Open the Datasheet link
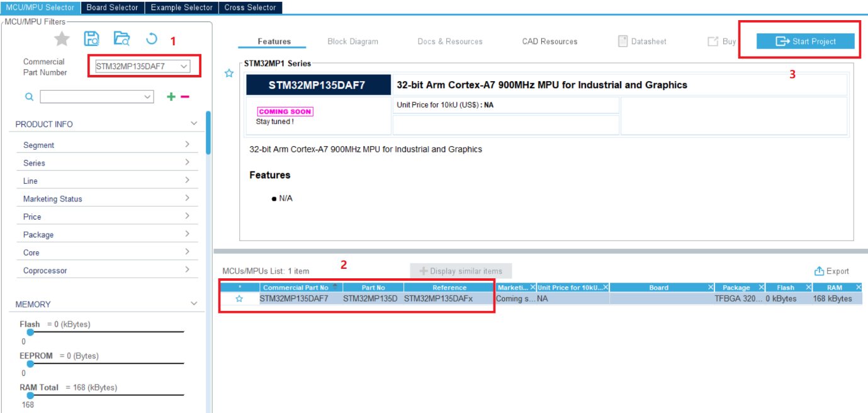 642,42
